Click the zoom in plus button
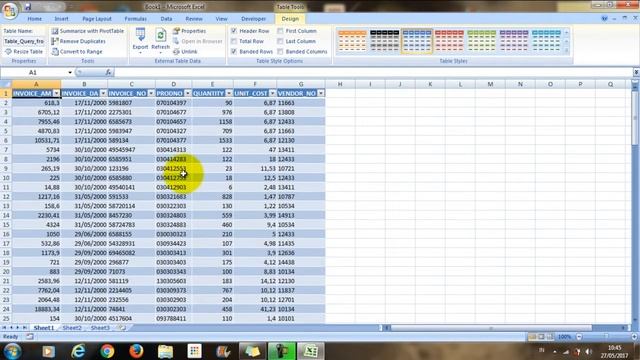The width and height of the screenshot is (640, 360). [x=634, y=337]
